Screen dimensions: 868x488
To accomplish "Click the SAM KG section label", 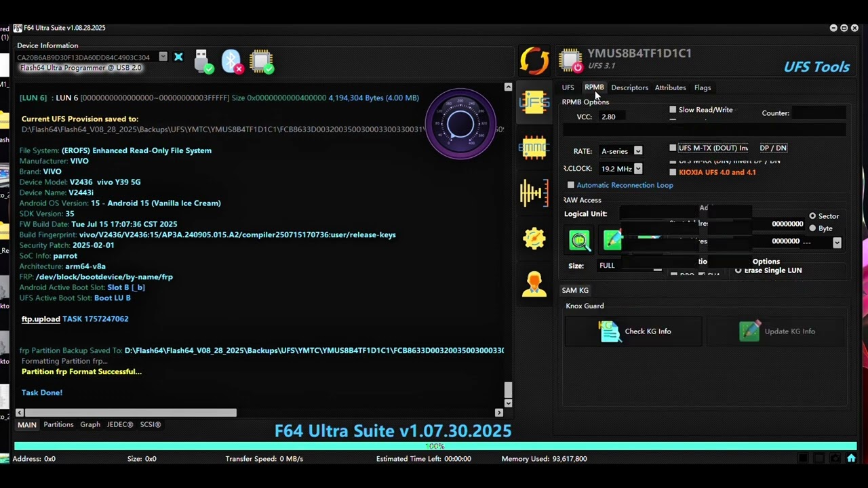I will click(x=575, y=290).
